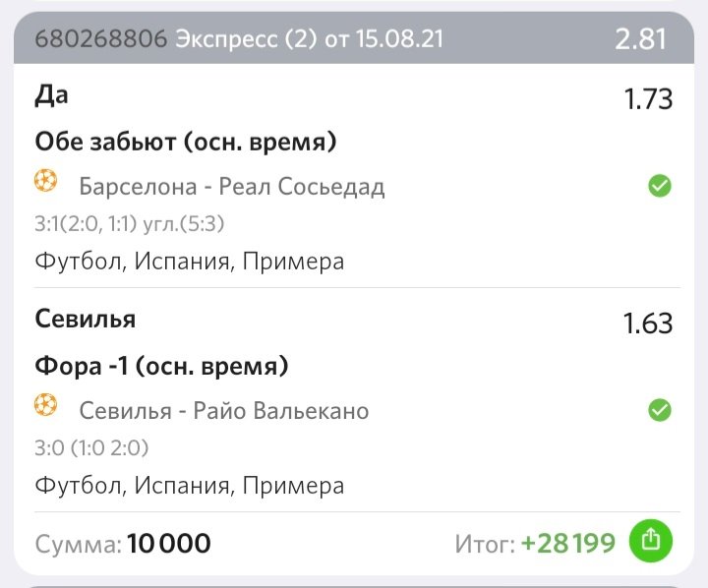Image resolution: width=708 pixels, height=588 pixels.
Task: Tap green checkmark for Барселона match
Action: tap(660, 186)
